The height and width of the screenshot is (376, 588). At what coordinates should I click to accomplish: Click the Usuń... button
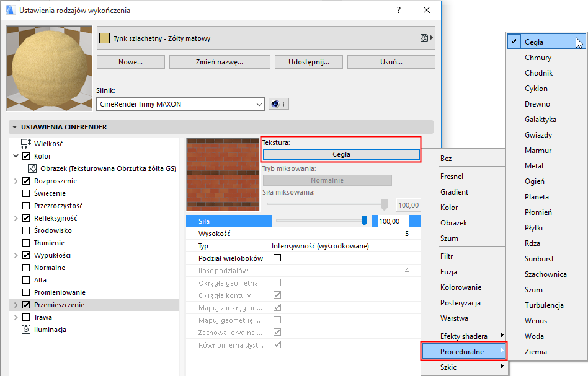pyautogui.click(x=391, y=62)
